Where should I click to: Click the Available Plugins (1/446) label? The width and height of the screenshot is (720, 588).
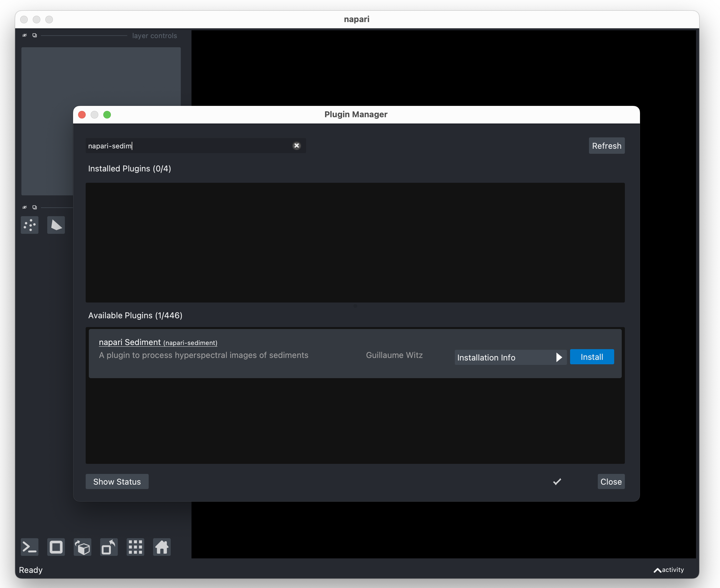click(x=135, y=315)
